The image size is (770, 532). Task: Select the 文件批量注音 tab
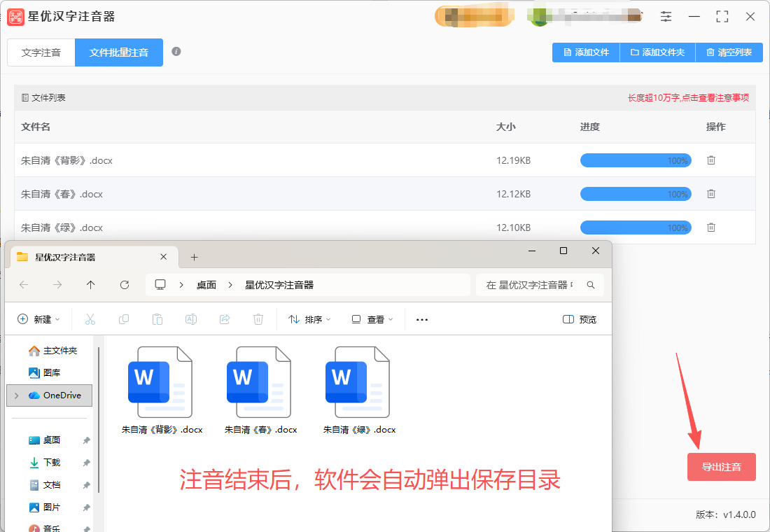pyautogui.click(x=119, y=52)
